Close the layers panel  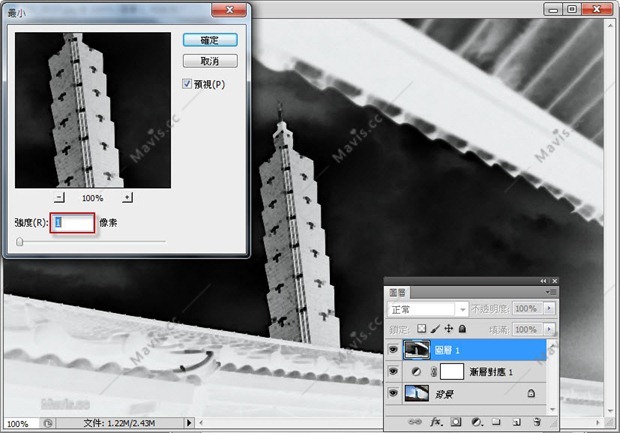point(555,281)
